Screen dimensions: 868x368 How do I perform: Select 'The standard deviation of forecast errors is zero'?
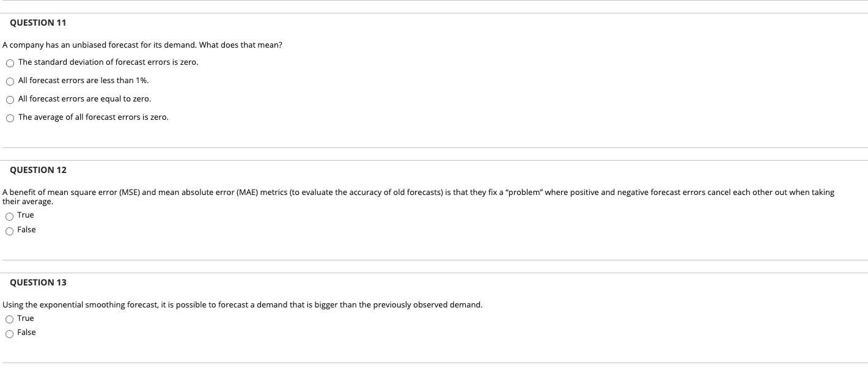[x=10, y=62]
